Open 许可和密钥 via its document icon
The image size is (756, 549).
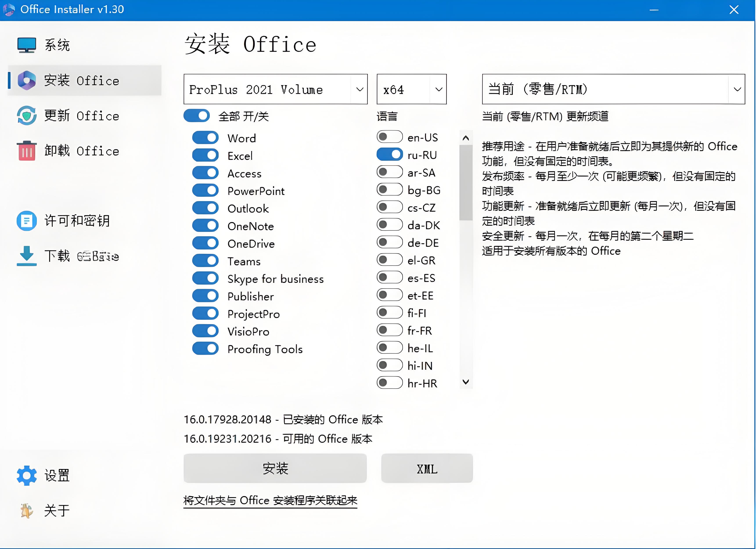[26, 220]
